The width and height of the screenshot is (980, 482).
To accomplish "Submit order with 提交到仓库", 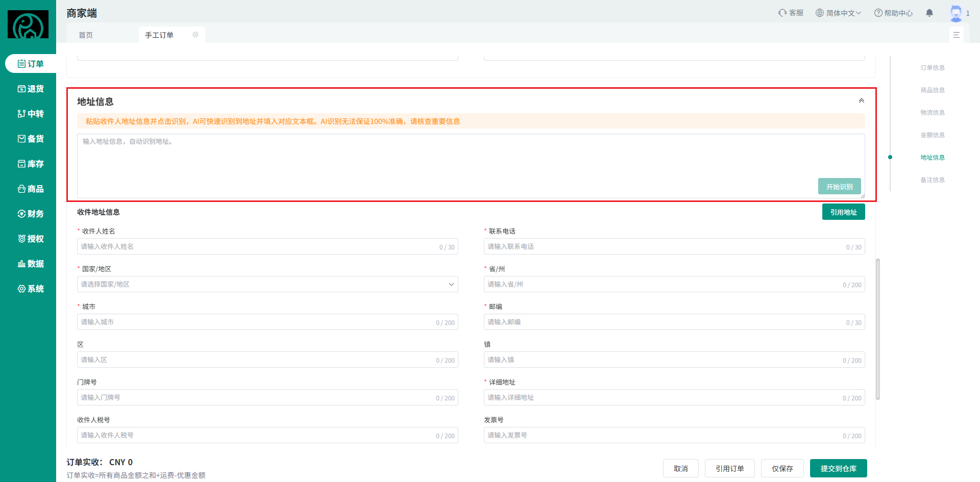I will [x=839, y=468].
